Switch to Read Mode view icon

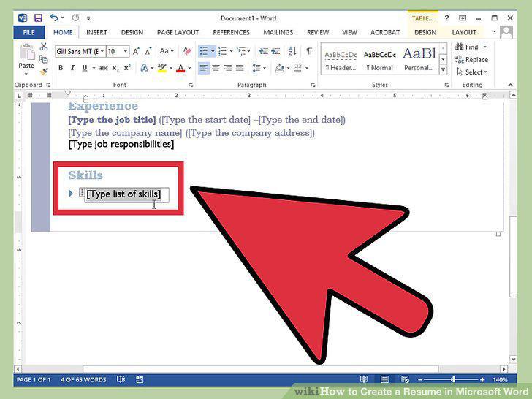pyautogui.click(x=364, y=379)
